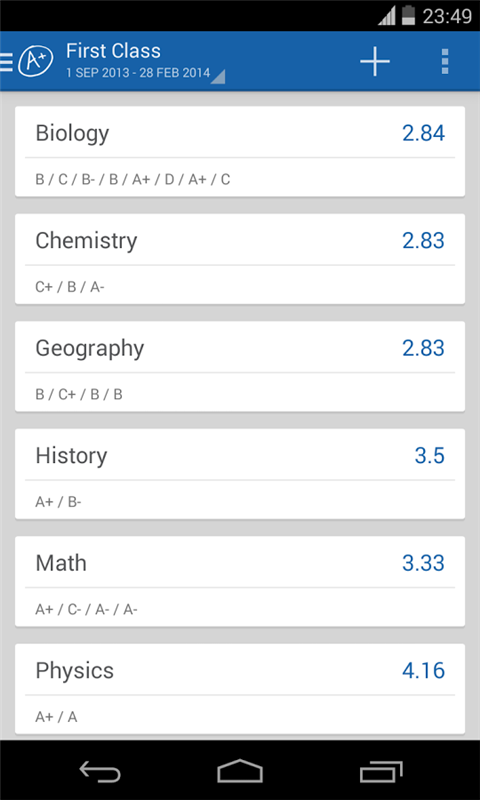Tap Biology grades list B / C / B-
This screenshot has width=480, height=800.
133,180
